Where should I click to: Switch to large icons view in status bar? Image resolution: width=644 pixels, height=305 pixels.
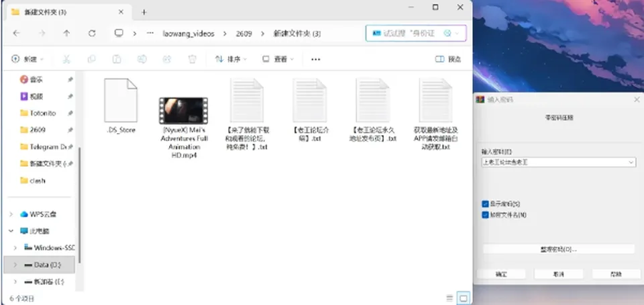click(464, 298)
